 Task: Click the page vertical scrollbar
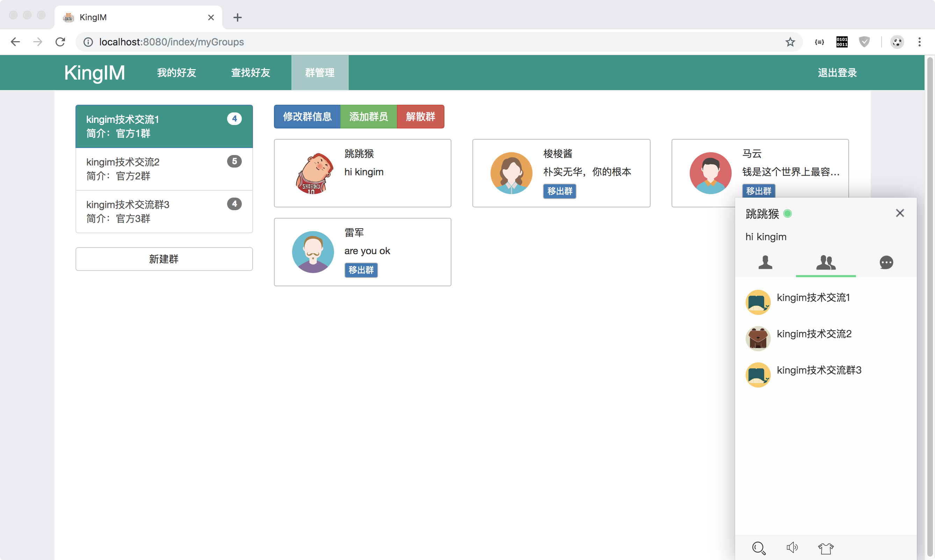[929, 302]
